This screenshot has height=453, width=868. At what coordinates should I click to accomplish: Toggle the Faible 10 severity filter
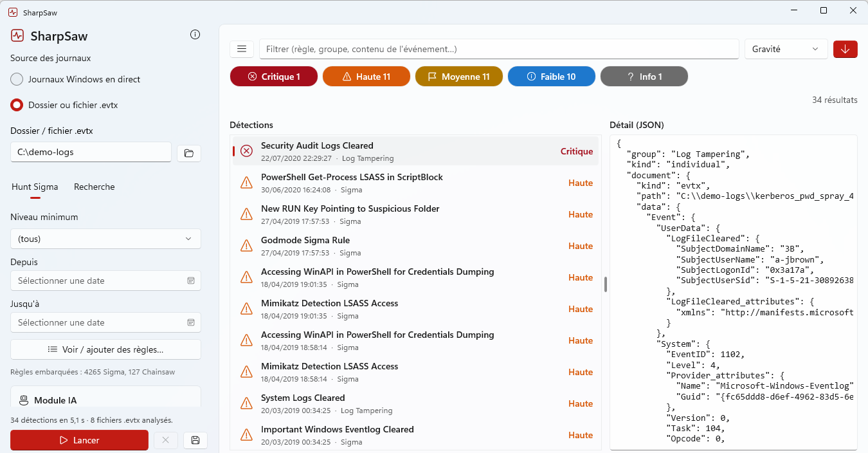click(552, 77)
